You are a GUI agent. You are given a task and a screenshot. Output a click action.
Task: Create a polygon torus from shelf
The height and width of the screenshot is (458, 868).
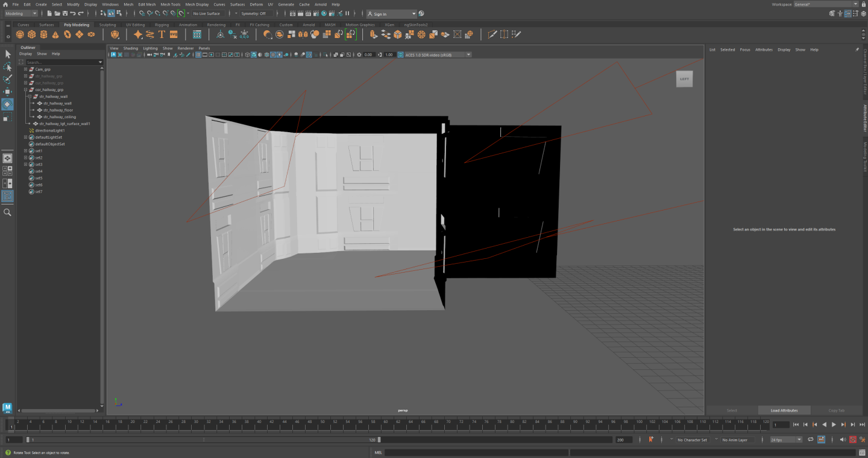coord(68,34)
